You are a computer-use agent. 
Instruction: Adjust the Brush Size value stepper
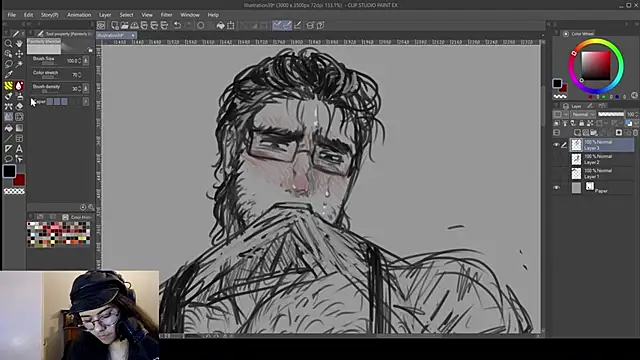point(80,61)
